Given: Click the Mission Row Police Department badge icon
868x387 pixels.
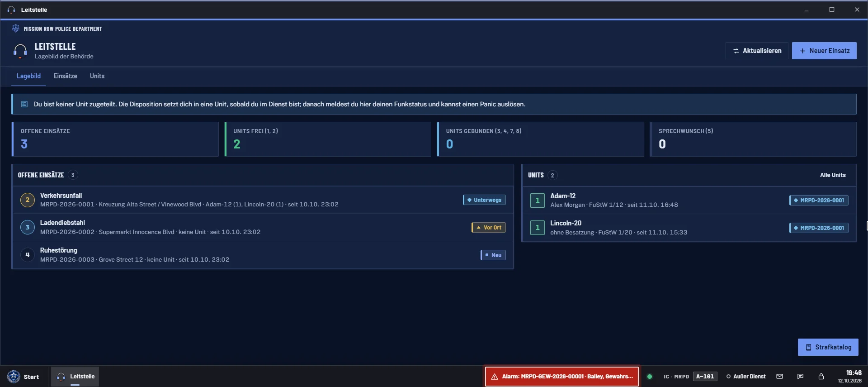Looking at the screenshot, I should (x=16, y=29).
